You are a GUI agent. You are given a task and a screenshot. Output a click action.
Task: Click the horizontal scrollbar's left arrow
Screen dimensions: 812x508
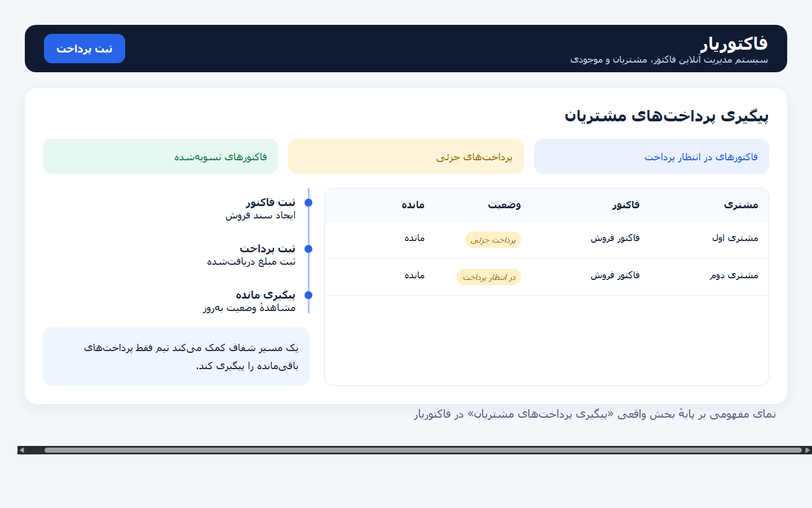22,450
